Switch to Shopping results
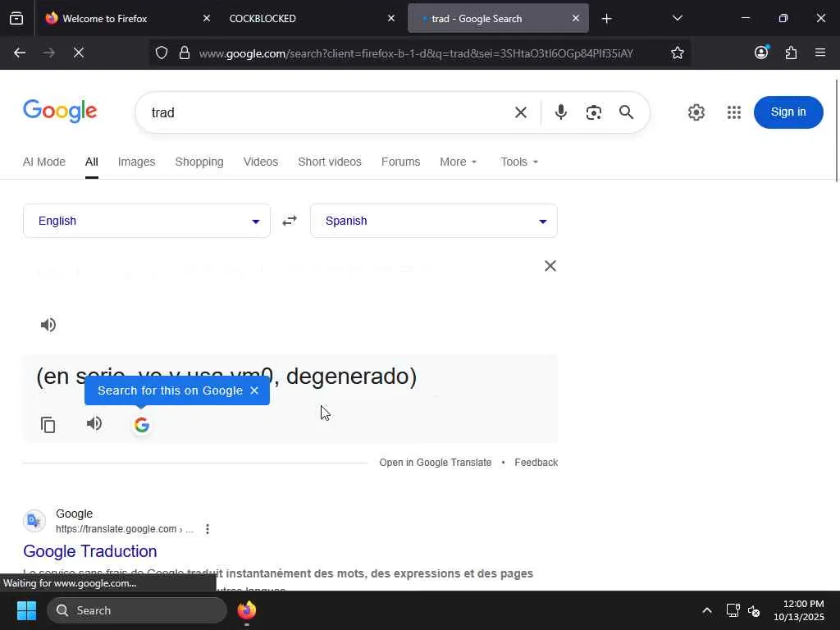840x630 pixels. click(199, 162)
